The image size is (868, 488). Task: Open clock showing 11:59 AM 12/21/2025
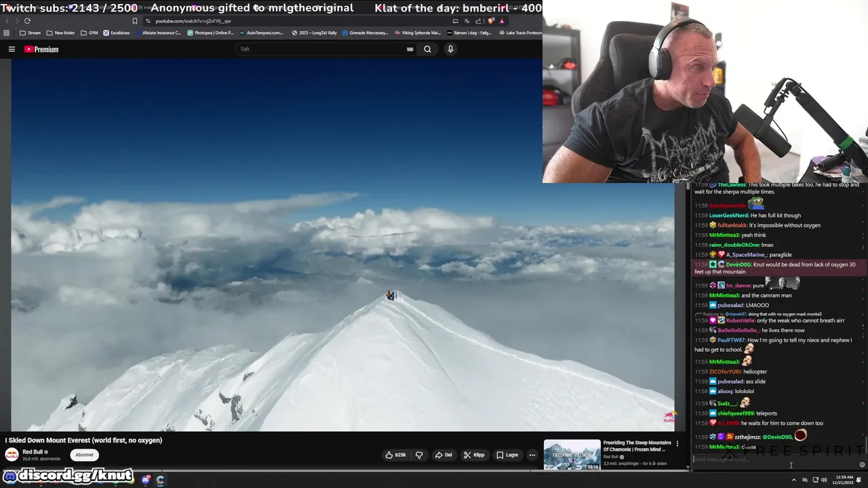tap(844, 480)
